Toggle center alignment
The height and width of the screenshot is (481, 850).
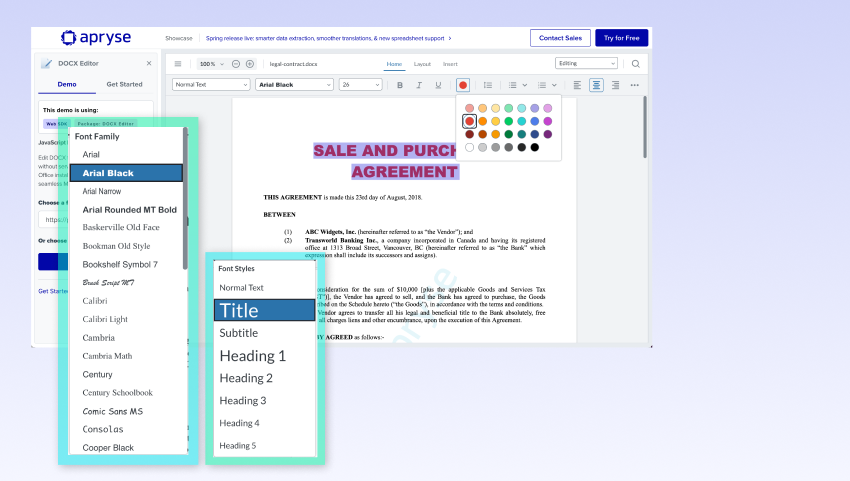(x=596, y=85)
